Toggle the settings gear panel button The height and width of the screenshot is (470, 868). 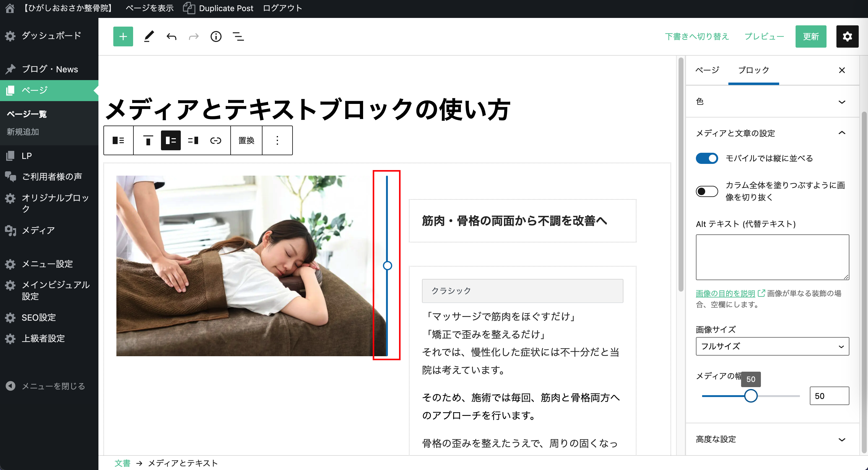pyautogui.click(x=847, y=36)
